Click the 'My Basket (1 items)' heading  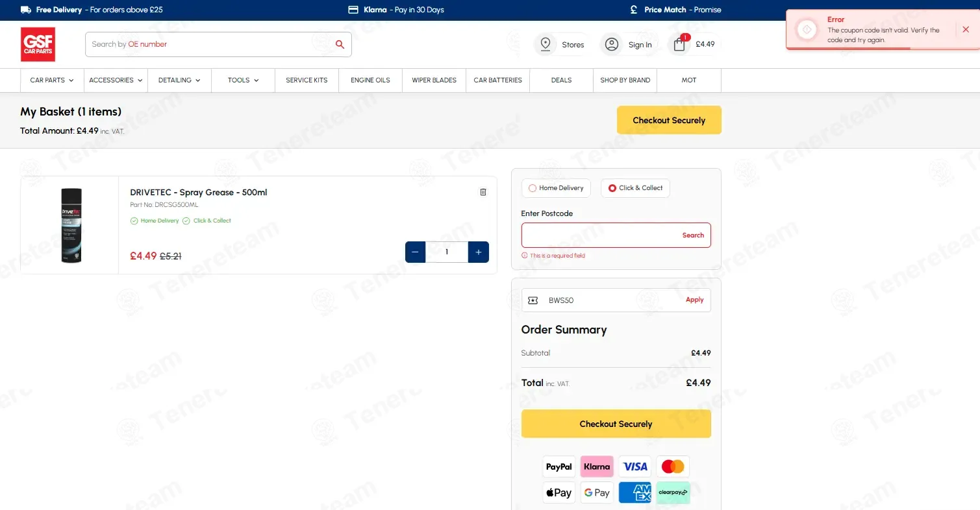[x=71, y=112]
